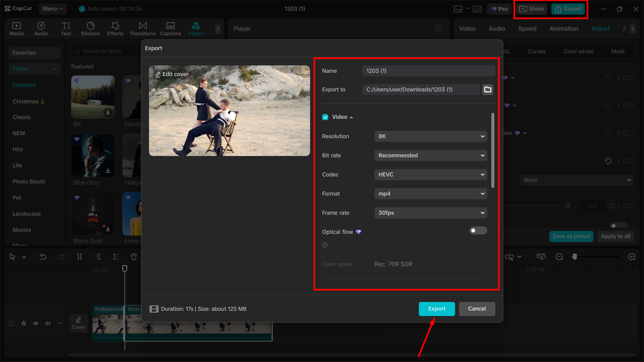
Task: Click the Edit cover pencil icon
Action: pyautogui.click(x=158, y=74)
